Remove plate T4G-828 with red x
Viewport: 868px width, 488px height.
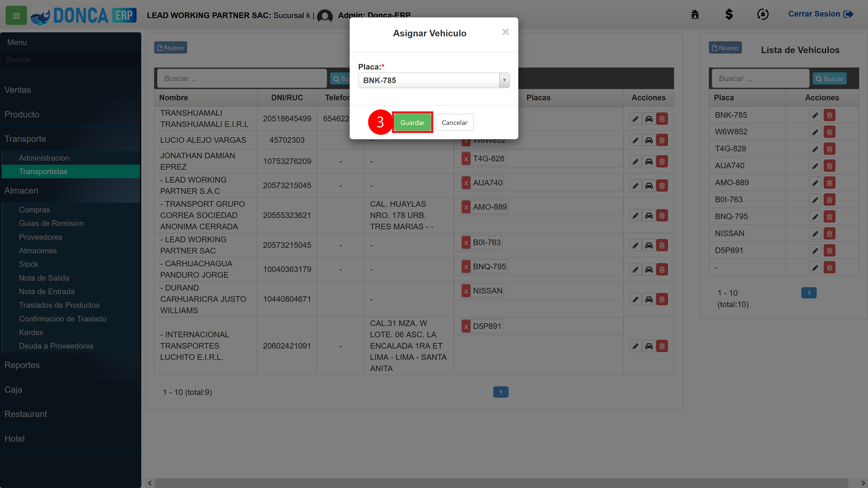pyautogui.click(x=466, y=159)
